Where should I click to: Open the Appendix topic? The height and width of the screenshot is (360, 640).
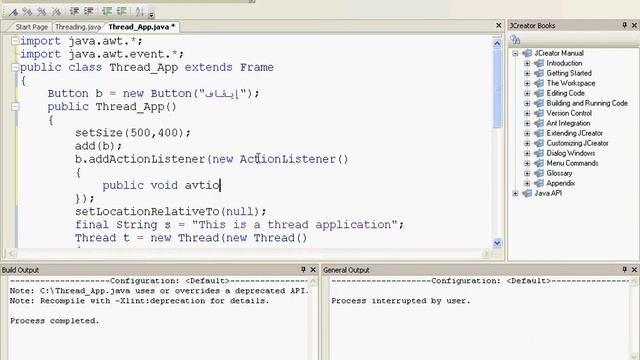pyautogui.click(x=560, y=183)
